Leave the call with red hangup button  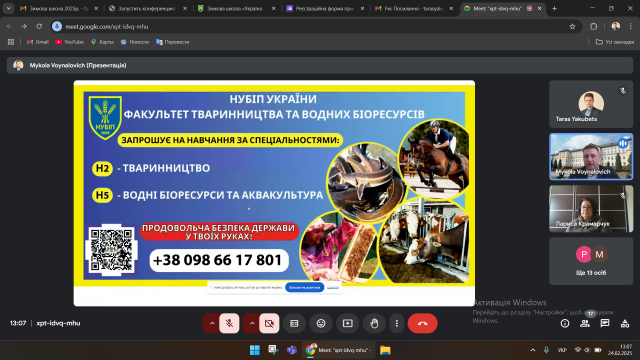(422, 323)
